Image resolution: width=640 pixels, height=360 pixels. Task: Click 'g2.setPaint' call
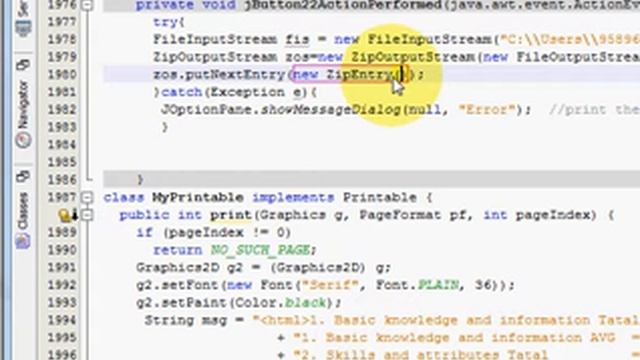pos(182,302)
